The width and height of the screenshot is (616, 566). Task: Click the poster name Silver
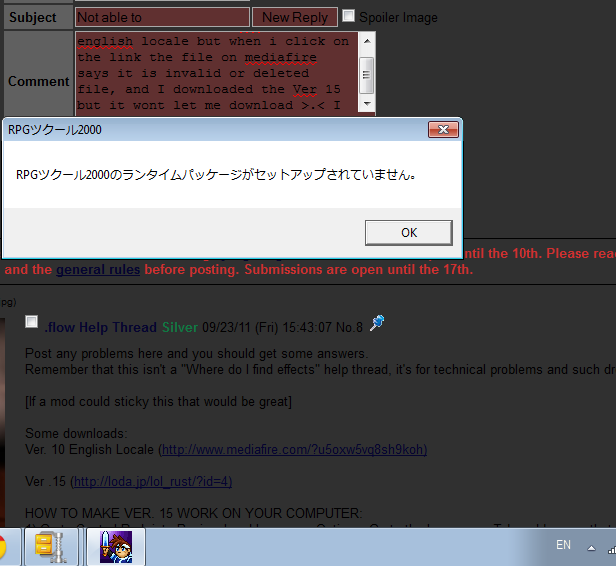pyautogui.click(x=180, y=328)
